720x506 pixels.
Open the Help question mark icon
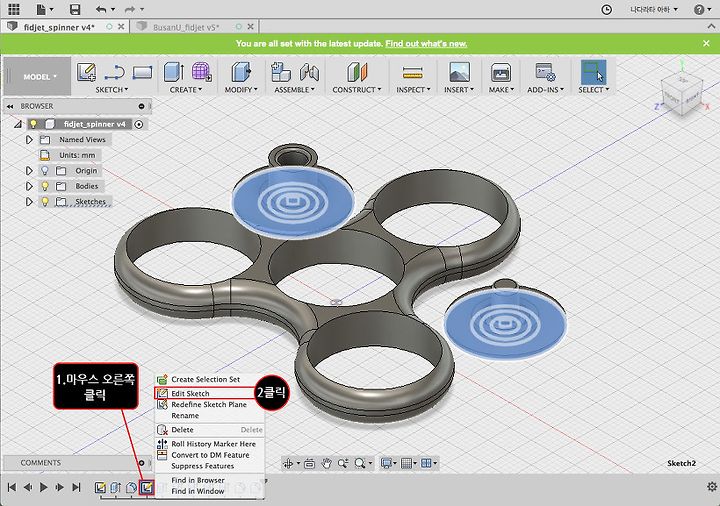[698, 10]
